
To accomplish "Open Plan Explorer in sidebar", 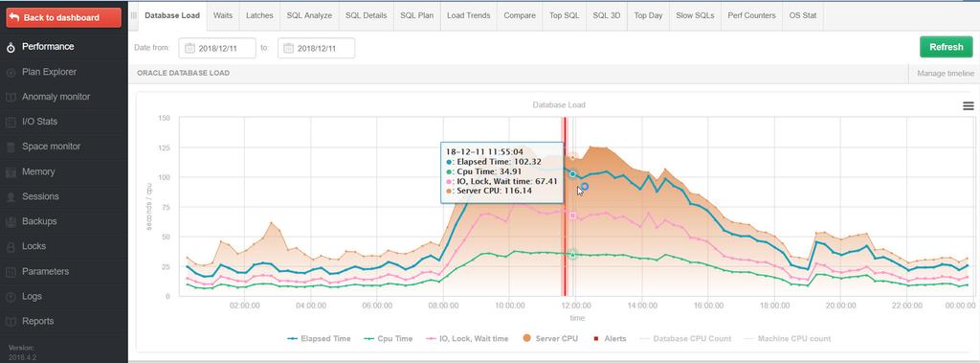I will coord(49,72).
